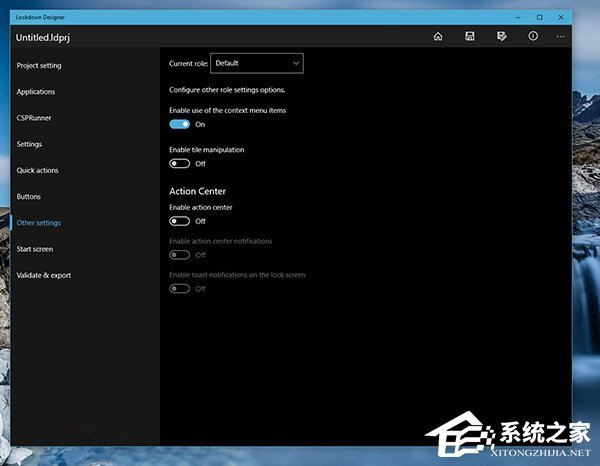This screenshot has width=600, height=466.
Task: Minimize the Lockdown Designer window
Action: click(x=518, y=17)
